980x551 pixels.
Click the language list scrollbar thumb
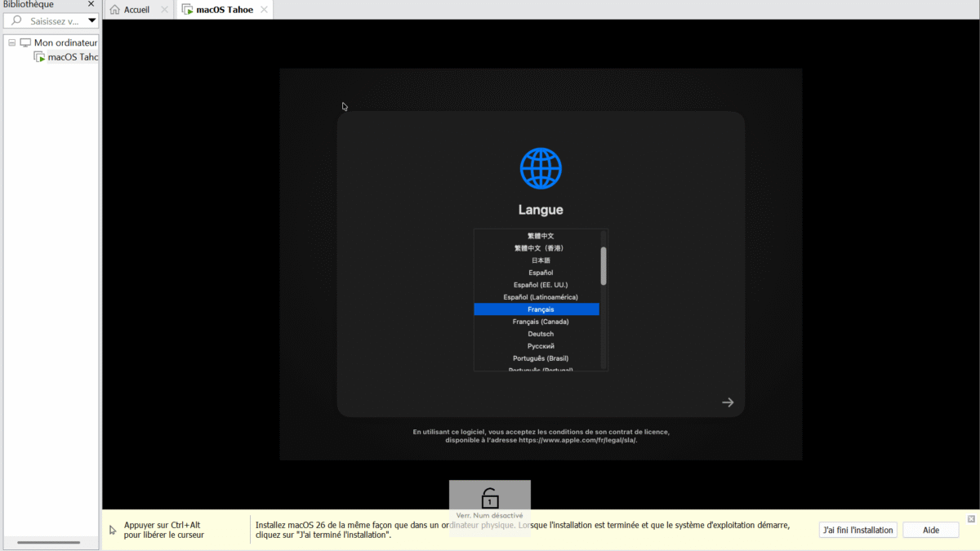604,266
